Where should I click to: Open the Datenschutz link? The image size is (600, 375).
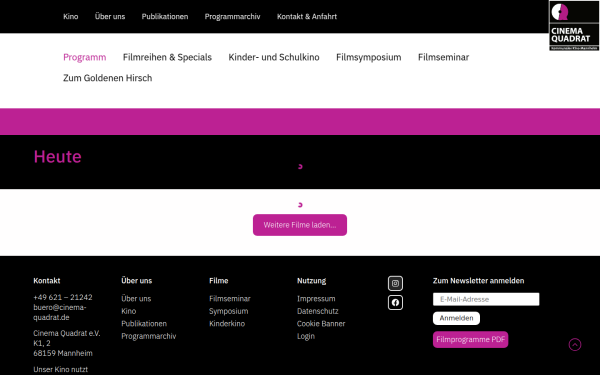pyautogui.click(x=318, y=311)
